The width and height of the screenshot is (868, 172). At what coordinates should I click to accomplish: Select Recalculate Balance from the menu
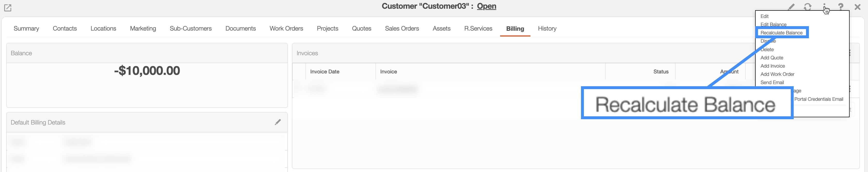781,33
